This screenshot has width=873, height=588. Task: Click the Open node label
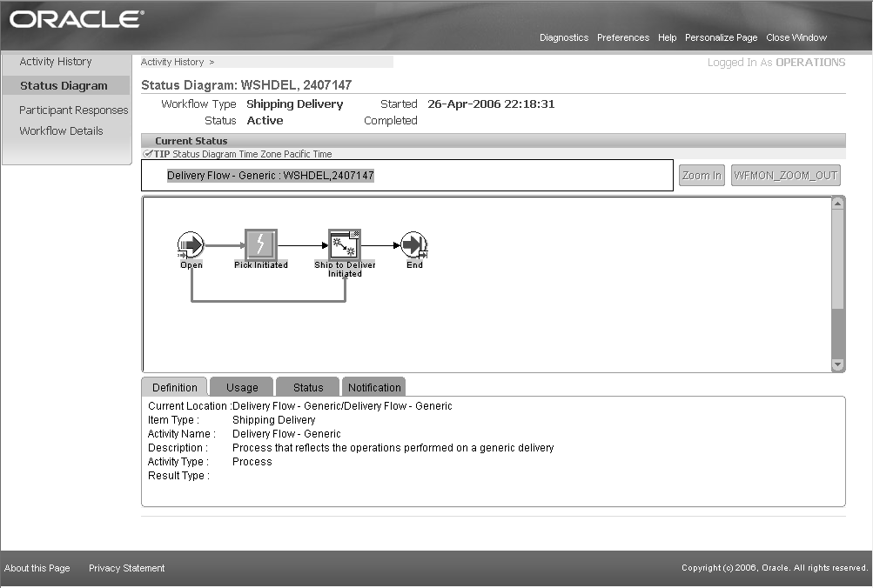pos(191,264)
